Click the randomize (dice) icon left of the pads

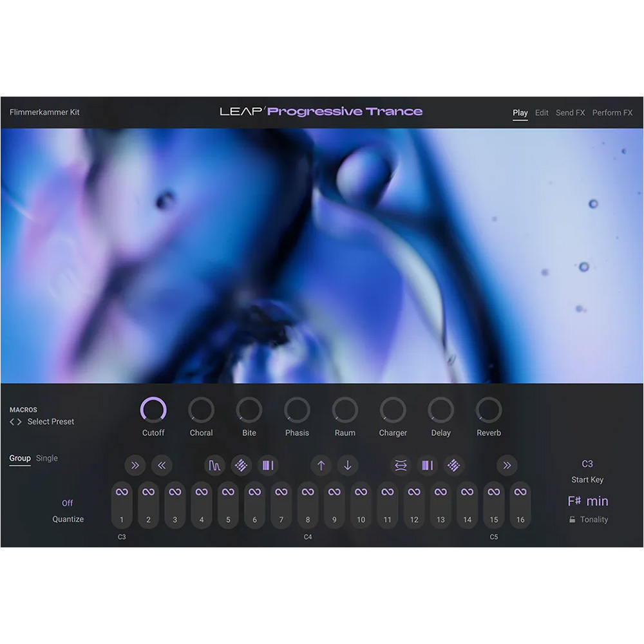(241, 466)
